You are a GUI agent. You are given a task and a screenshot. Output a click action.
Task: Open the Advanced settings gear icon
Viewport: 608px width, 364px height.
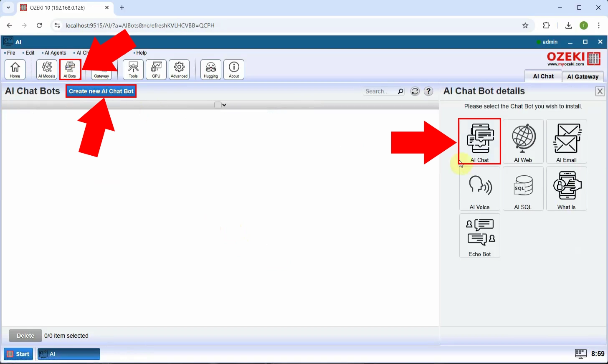point(179,69)
